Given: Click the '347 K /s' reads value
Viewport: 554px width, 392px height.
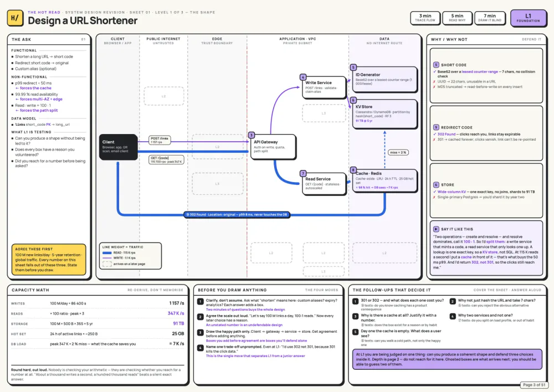Looking at the screenshot, I should pyautogui.click(x=176, y=313).
